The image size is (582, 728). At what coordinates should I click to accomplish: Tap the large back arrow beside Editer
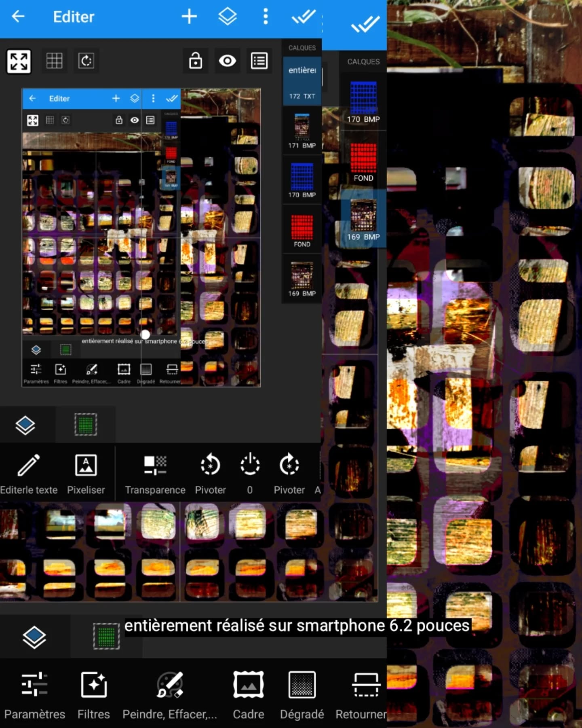pyautogui.click(x=19, y=17)
